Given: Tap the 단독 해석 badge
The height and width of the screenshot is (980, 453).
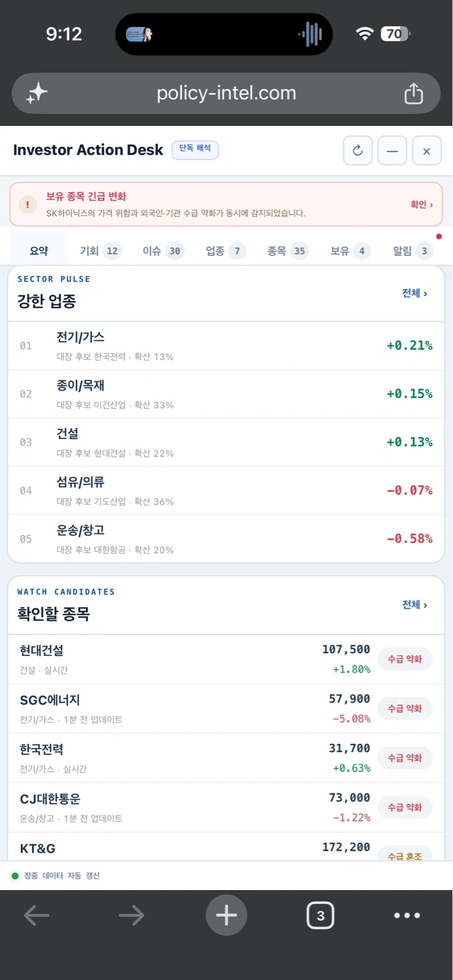Looking at the screenshot, I should [x=195, y=149].
